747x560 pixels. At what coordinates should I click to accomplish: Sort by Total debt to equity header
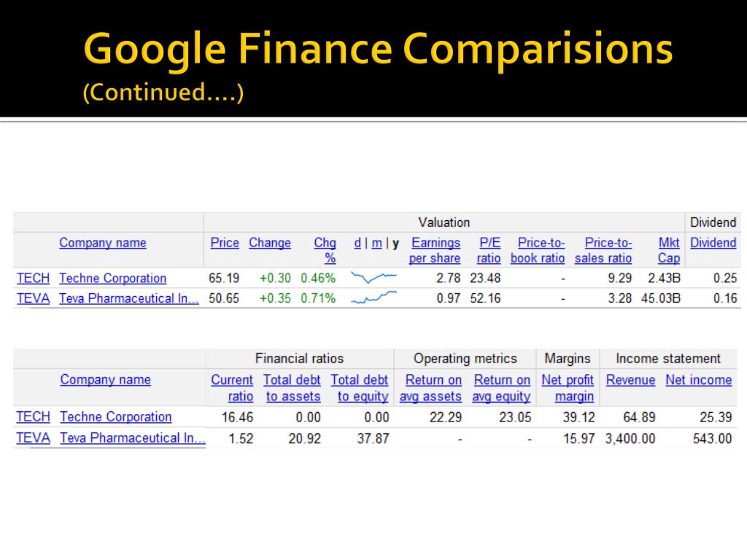click(360, 388)
